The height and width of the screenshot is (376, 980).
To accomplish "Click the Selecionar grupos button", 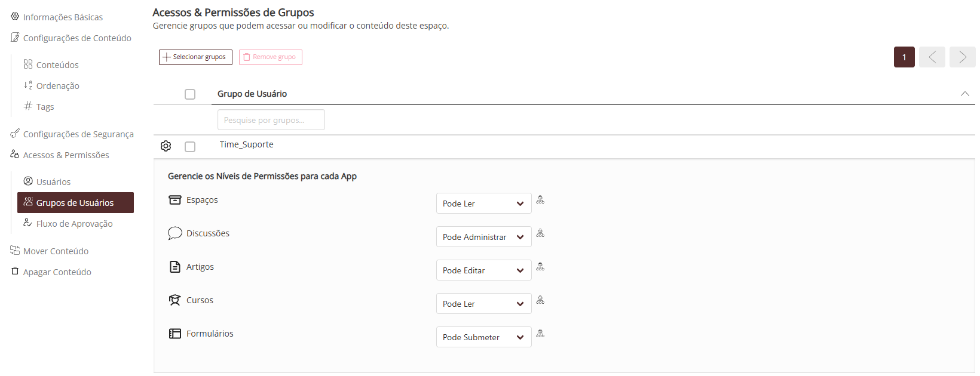I will pos(195,57).
